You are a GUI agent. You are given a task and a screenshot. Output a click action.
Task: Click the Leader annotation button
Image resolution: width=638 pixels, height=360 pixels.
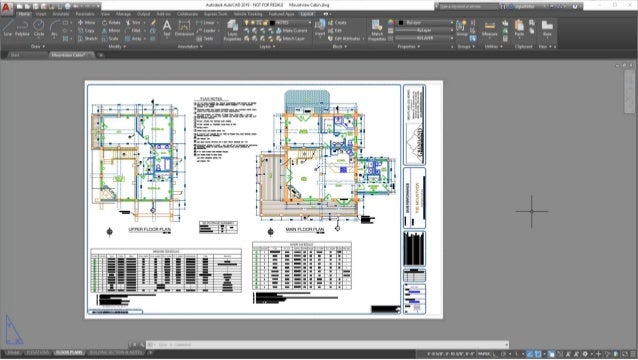206,31
